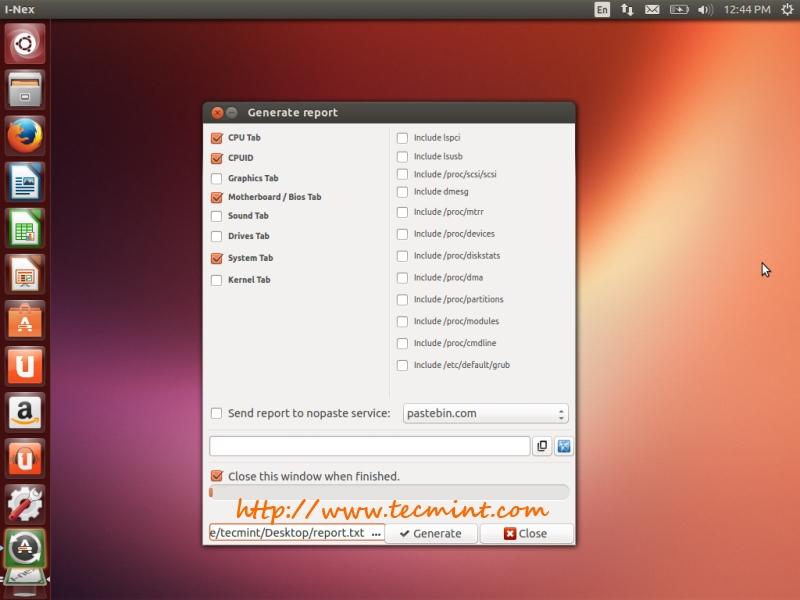This screenshot has height=600, width=800.
Task: Check Include /proc/partitions option
Action: coord(403,299)
